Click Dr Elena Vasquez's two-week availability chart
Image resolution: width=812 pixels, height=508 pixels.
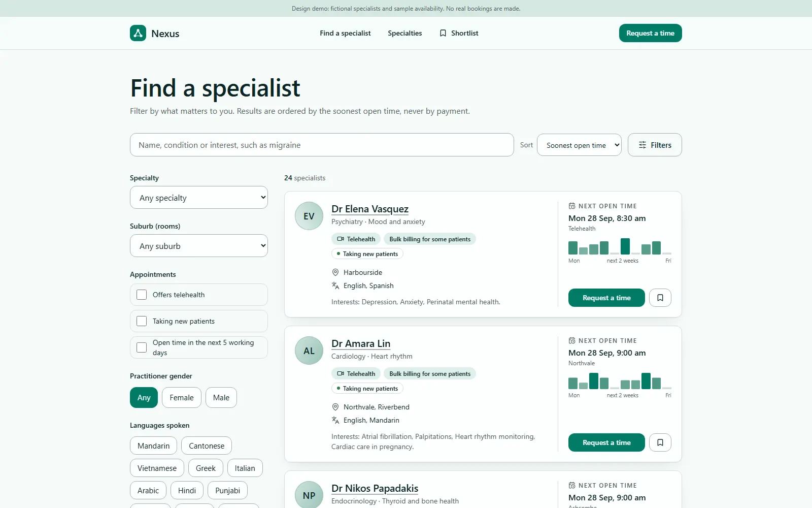click(620, 246)
